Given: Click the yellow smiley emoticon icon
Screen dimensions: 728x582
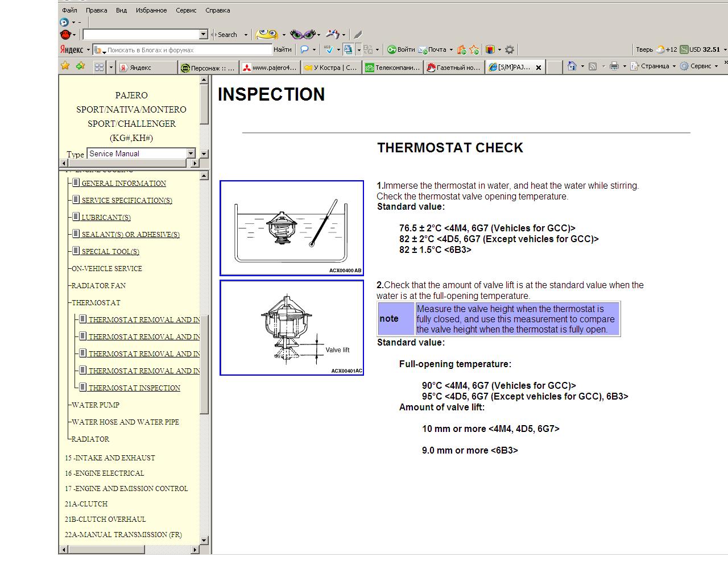Looking at the screenshot, I should pos(266,35).
